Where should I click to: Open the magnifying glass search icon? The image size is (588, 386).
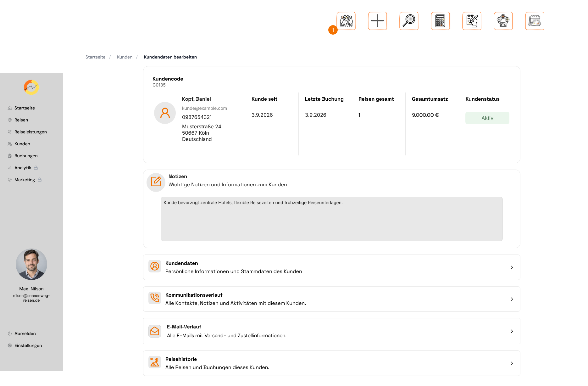[409, 21]
